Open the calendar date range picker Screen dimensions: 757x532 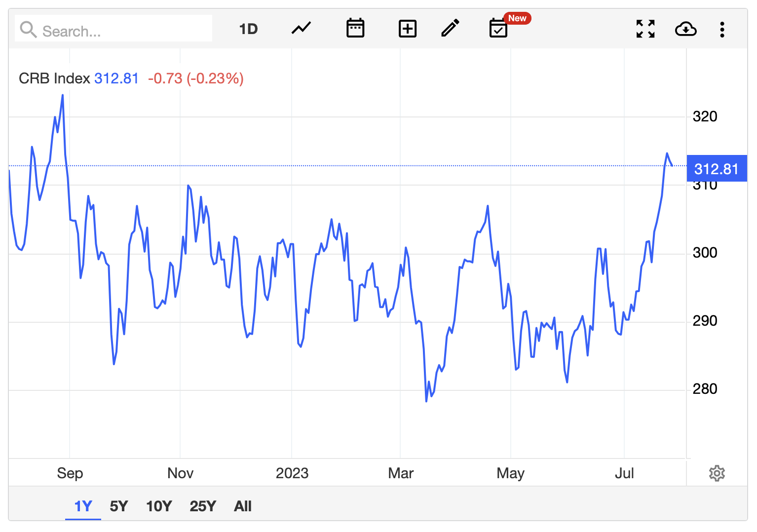(x=355, y=28)
